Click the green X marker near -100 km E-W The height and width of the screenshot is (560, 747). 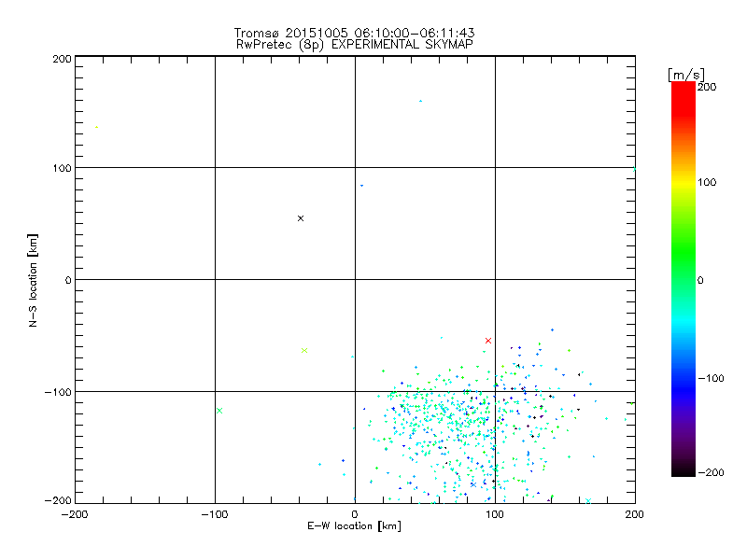tap(219, 411)
